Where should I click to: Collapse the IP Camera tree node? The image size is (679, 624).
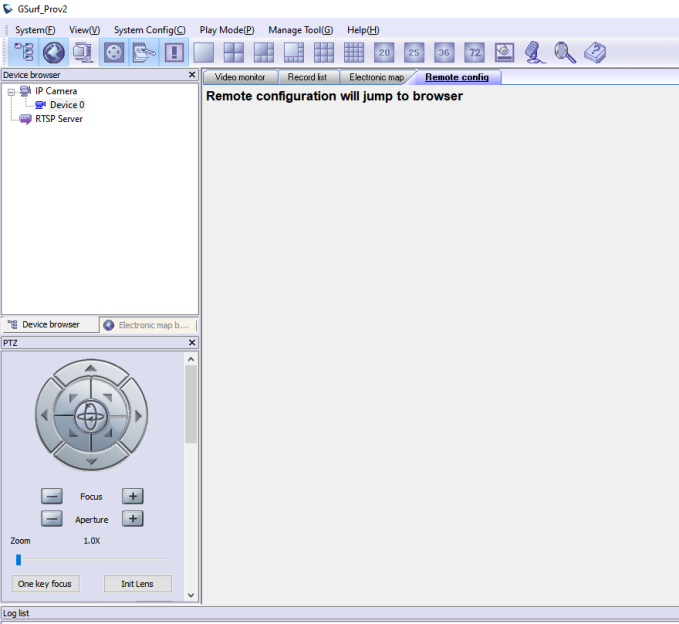point(11,91)
